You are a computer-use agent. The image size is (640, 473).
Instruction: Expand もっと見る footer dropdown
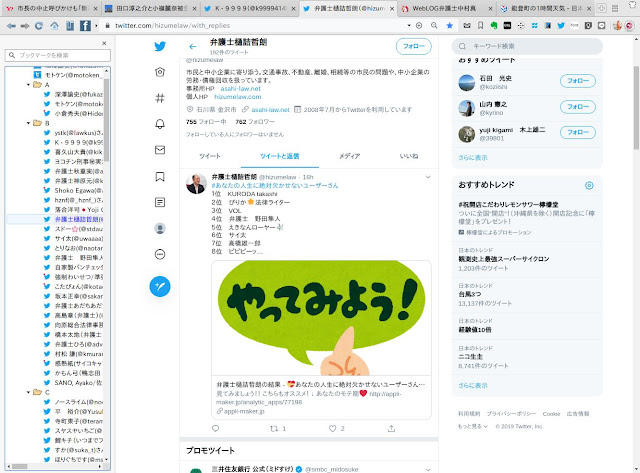tap(473, 426)
